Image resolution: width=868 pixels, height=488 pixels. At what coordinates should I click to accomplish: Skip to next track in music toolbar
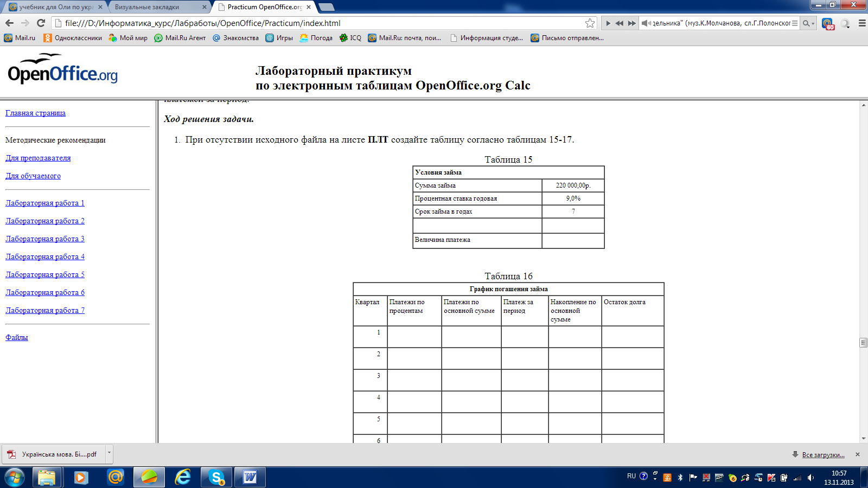(x=631, y=23)
